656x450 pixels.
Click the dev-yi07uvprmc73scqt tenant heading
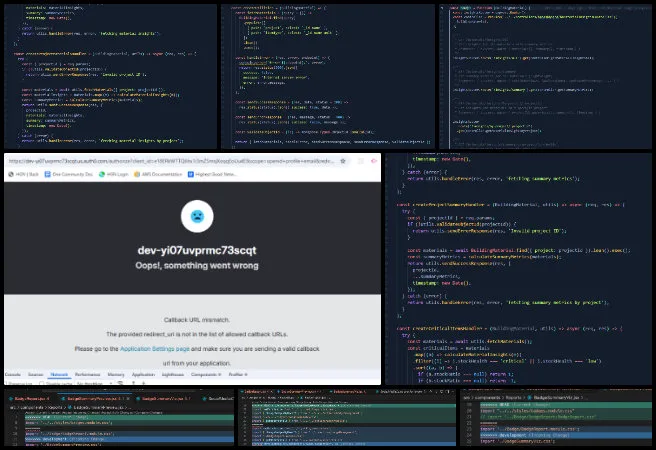coord(194,248)
